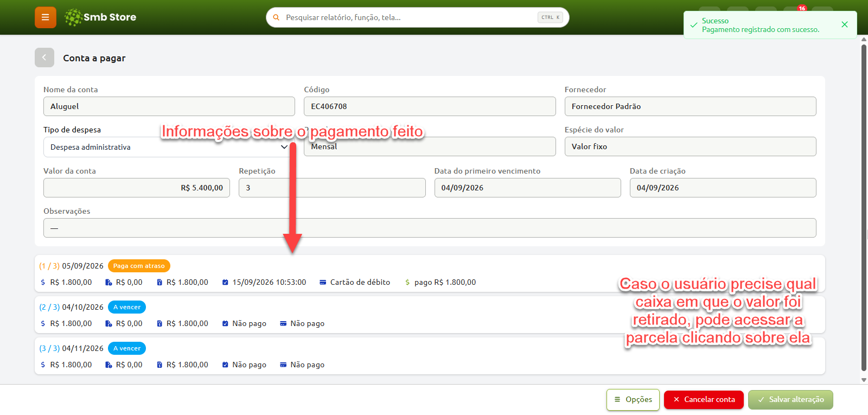This screenshot has width=868, height=415.
Task: Click the dollar icon in the 04/11/2026 installment
Action: tap(43, 365)
